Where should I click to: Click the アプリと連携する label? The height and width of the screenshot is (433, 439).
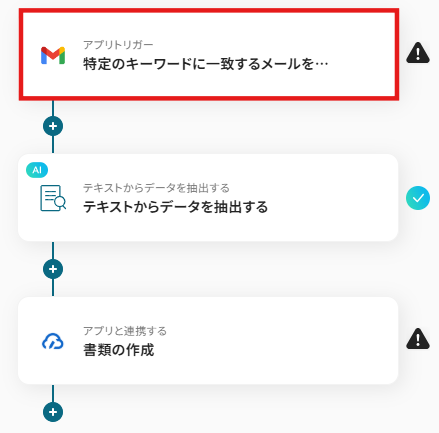[x=125, y=331]
